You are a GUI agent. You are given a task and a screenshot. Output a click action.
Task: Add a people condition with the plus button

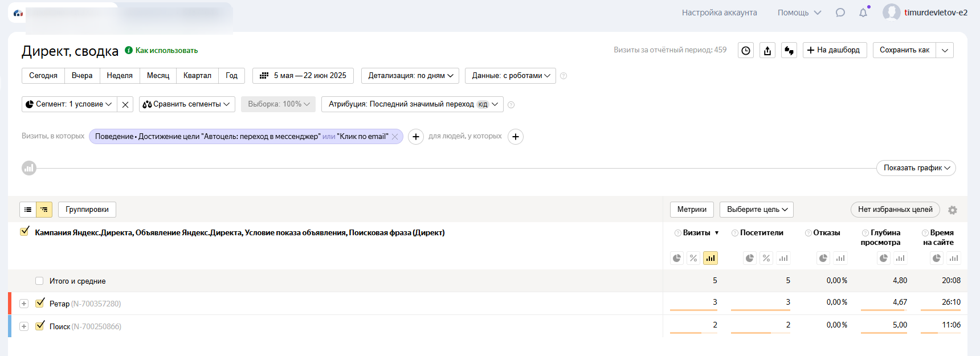[x=516, y=137]
